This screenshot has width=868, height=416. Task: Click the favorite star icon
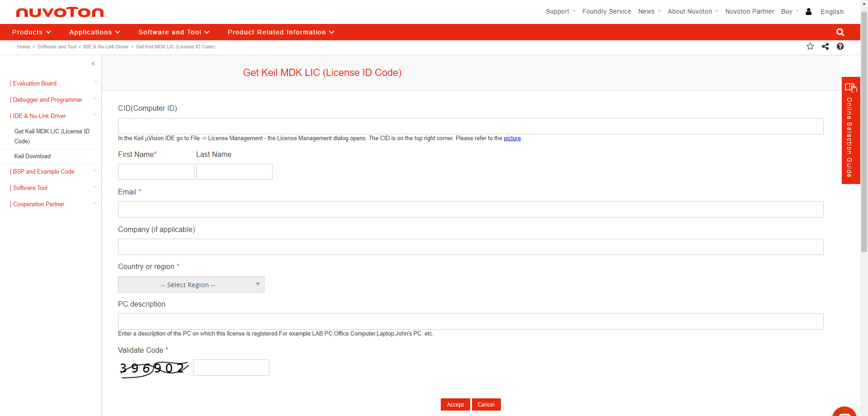[810, 47]
